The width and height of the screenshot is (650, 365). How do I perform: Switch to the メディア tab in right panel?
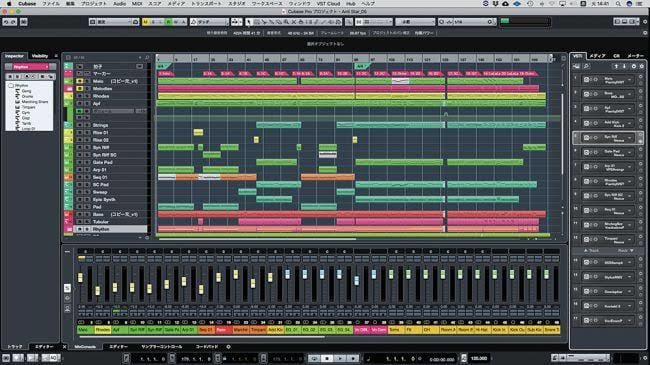[597, 56]
